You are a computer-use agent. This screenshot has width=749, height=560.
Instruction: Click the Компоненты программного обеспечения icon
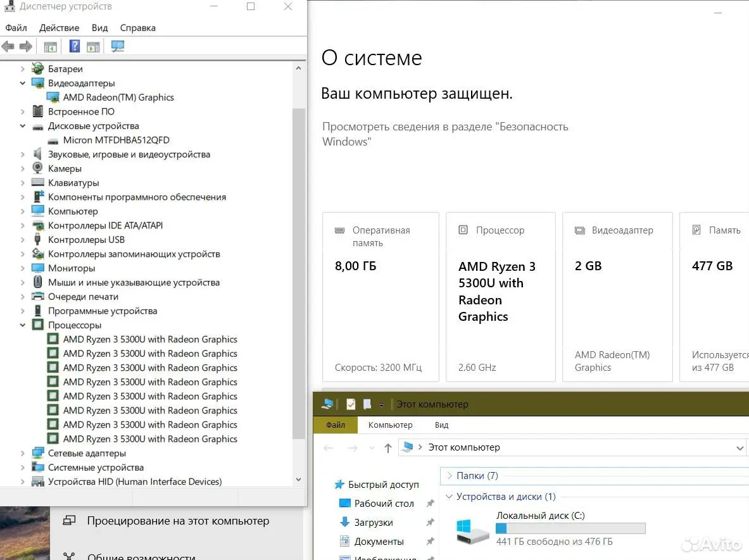click(x=38, y=197)
